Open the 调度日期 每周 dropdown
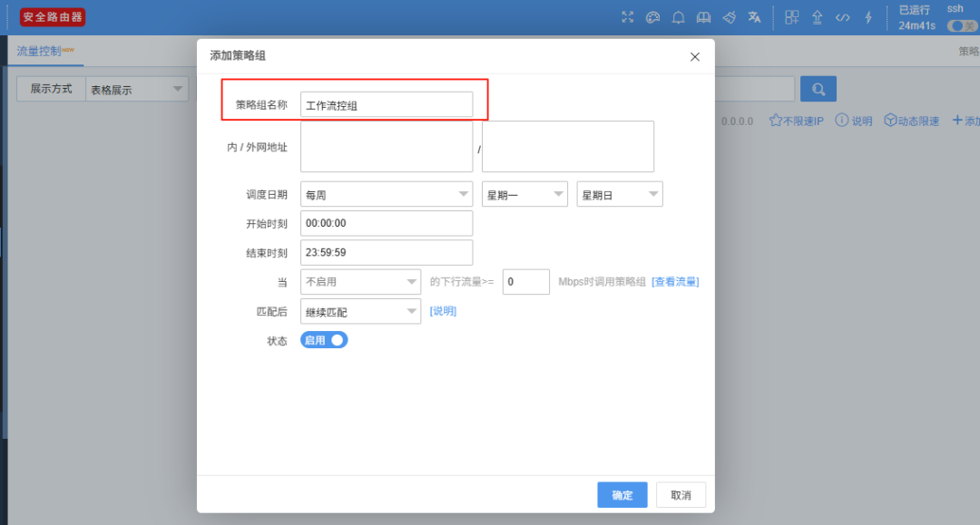Image resolution: width=980 pixels, height=525 pixels. click(387, 194)
